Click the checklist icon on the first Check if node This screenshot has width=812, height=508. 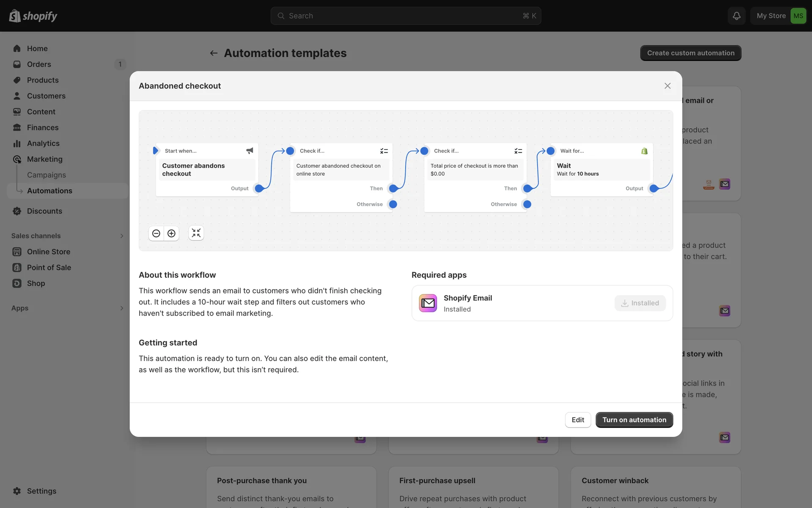tap(384, 151)
